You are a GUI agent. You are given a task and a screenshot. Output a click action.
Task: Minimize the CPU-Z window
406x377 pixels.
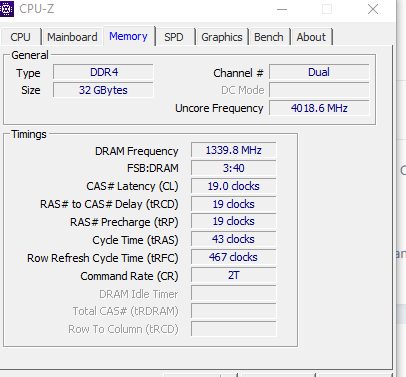(x=282, y=9)
